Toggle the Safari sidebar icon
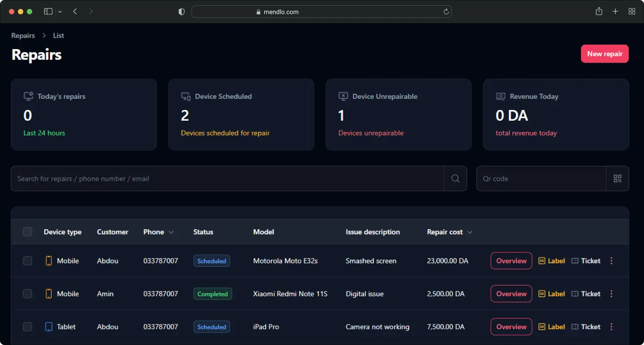The width and height of the screenshot is (644, 345). pos(48,12)
